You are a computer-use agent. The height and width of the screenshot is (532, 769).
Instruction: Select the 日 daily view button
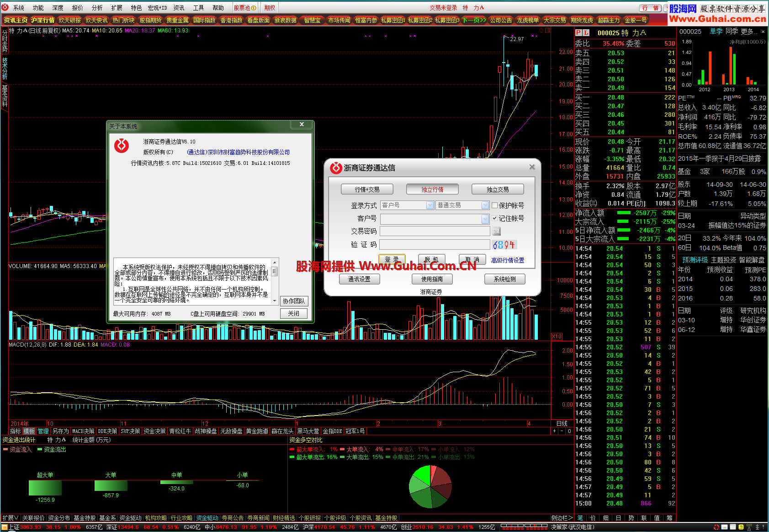618,518
